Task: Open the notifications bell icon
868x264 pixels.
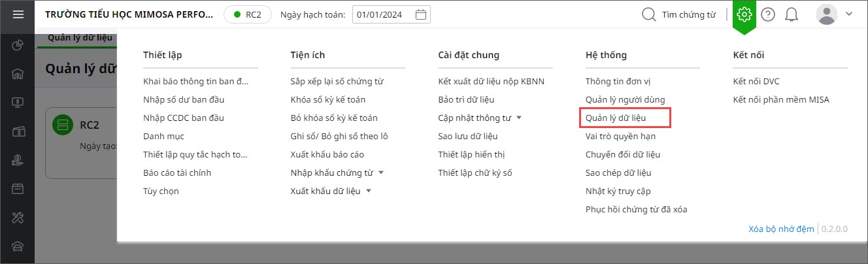Action: (792, 14)
